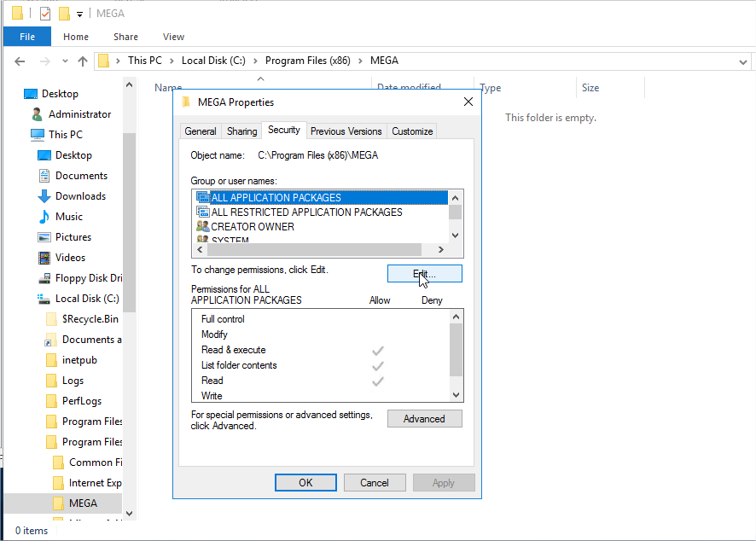Go back using the Back arrow
756x541 pixels.
(x=20, y=61)
